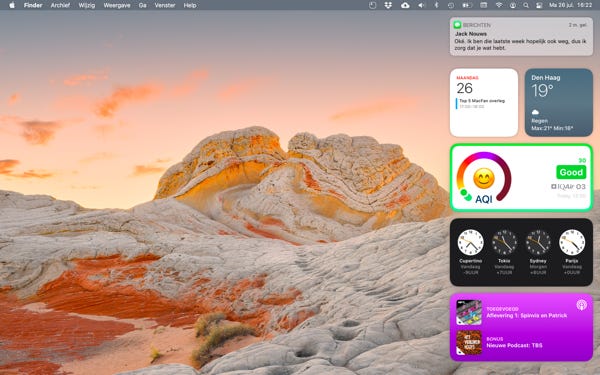Click the date and time Ma 26 jul.
The width and height of the screenshot is (600, 375).
tap(571, 5)
